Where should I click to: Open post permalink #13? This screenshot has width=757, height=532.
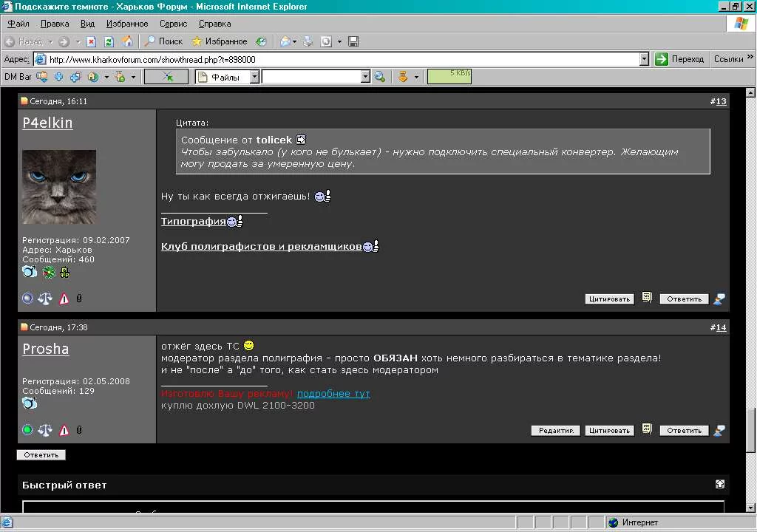[721, 101]
